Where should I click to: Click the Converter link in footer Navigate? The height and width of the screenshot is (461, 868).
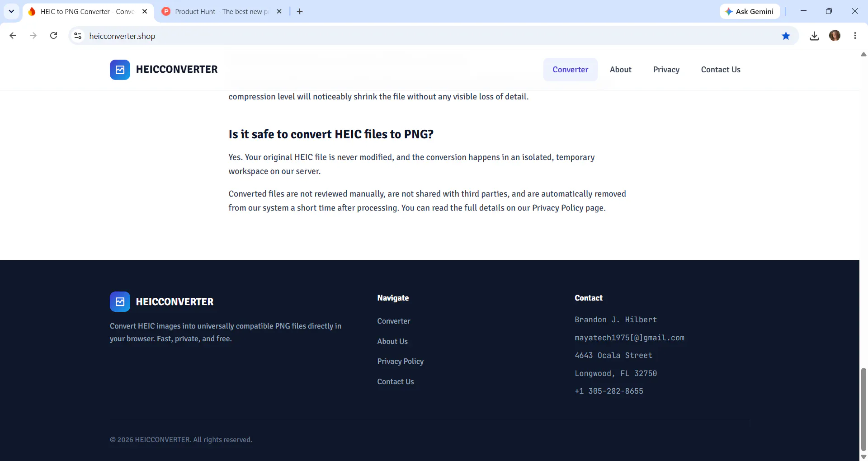pos(394,321)
